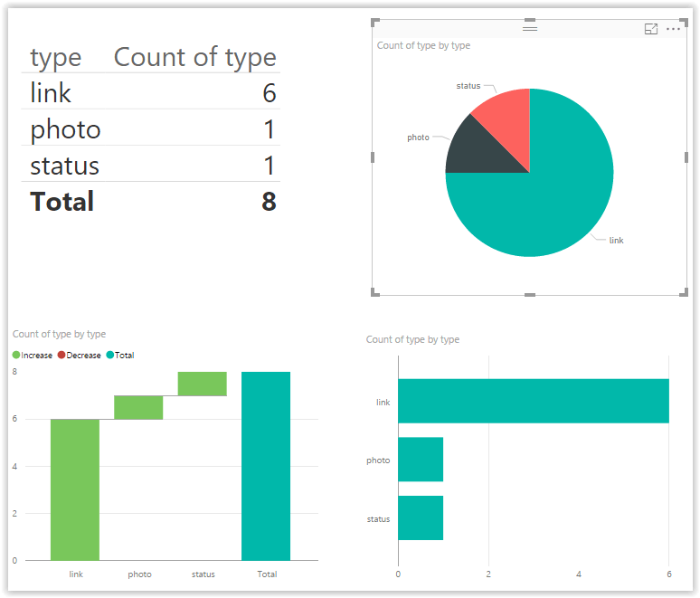
Task: Click the green Increase legend marker
Action: [x=16, y=356]
